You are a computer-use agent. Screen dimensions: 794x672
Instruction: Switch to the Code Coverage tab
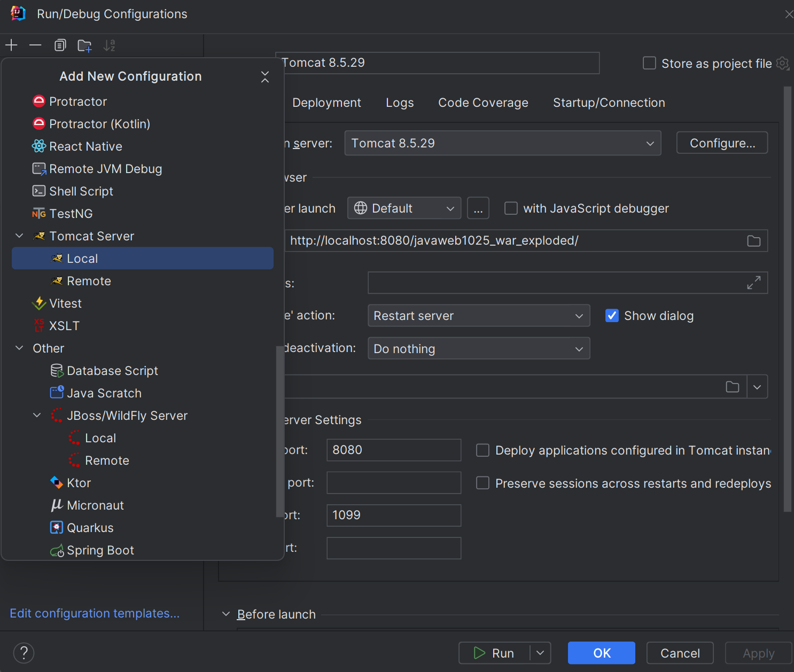(x=483, y=103)
